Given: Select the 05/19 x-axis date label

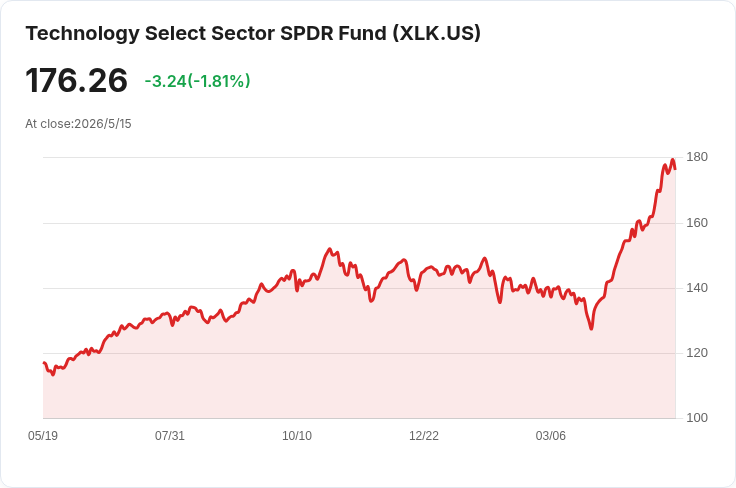Looking at the screenshot, I should click(x=43, y=435).
